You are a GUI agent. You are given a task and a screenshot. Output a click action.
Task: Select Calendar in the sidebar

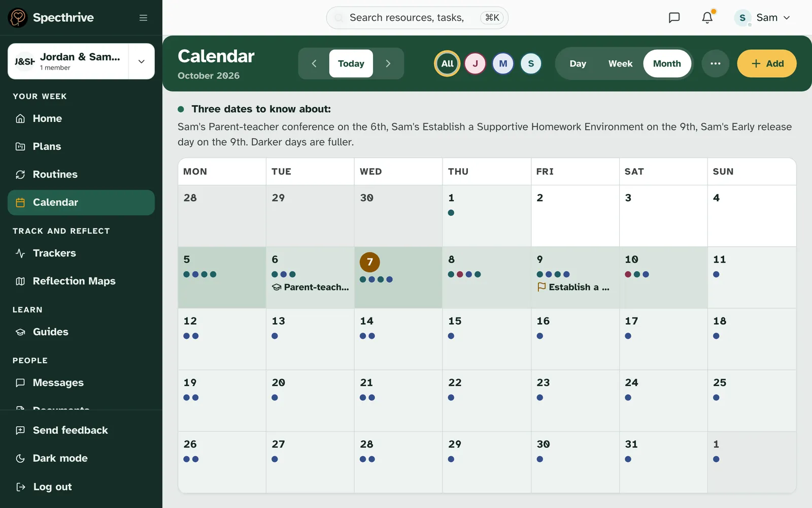click(x=81, y=202)
